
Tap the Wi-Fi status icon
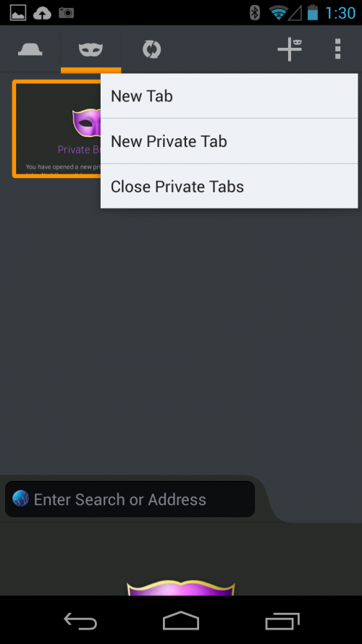pos(279,13)
